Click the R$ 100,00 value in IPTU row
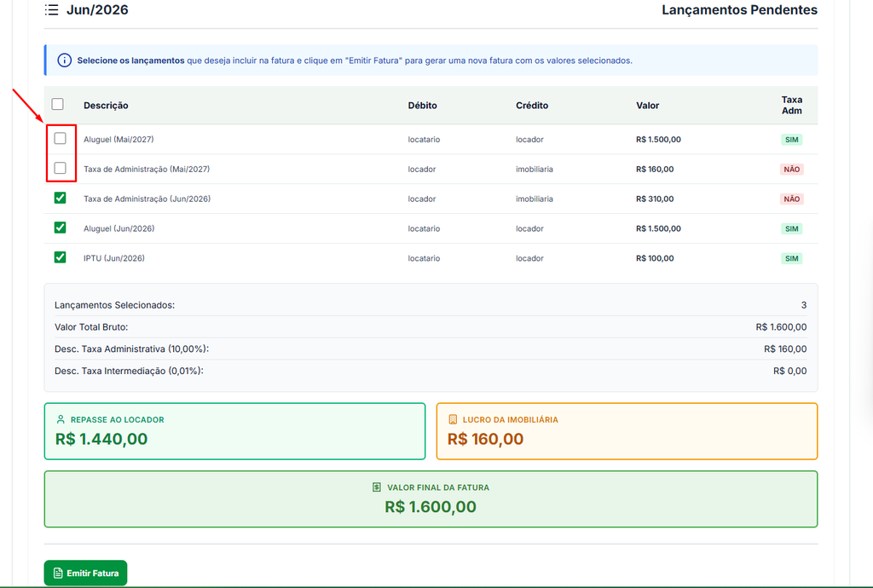 pos(655,259)
